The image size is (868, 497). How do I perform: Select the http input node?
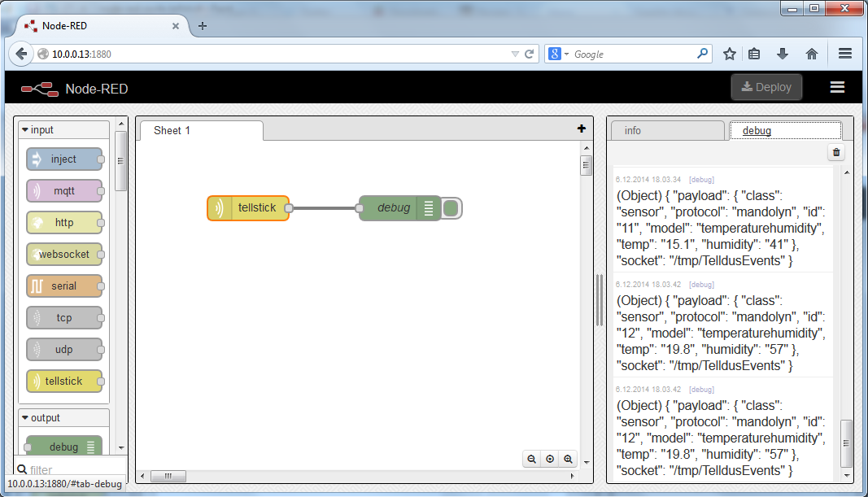pyautogui.click(x=63, y=223)
